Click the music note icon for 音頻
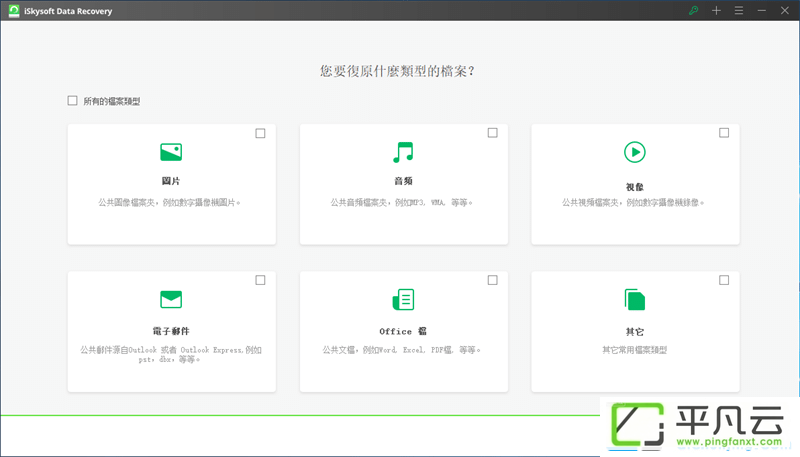The image size is (800, 457). tap(403, 152)
